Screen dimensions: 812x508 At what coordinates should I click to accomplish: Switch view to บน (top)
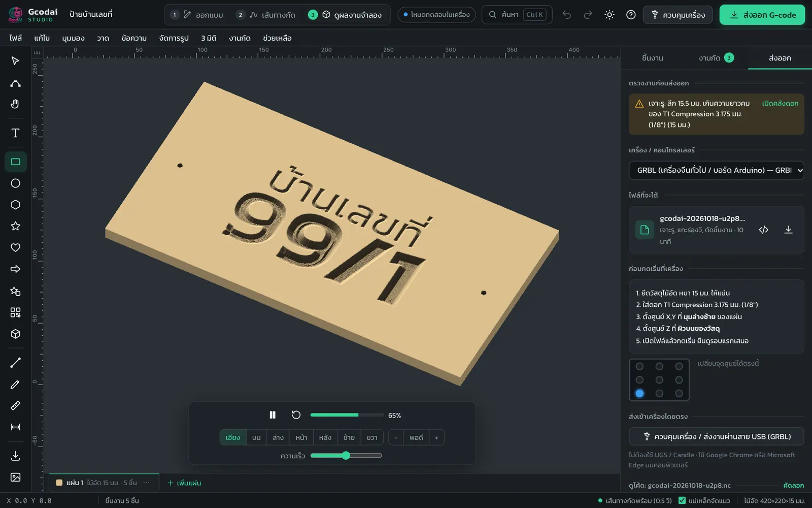pyautogui.click(x=256, y=437)
